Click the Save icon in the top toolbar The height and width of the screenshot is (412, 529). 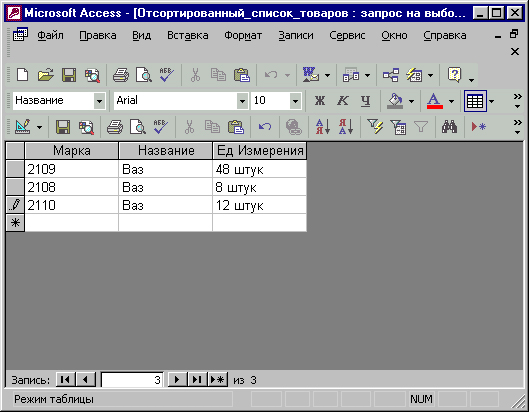click(69, 75)
